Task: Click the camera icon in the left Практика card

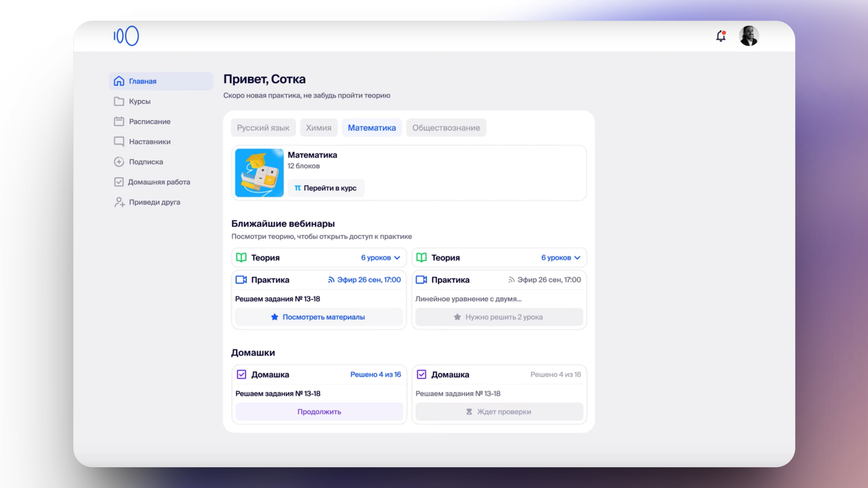Action: tap(241, 280)
